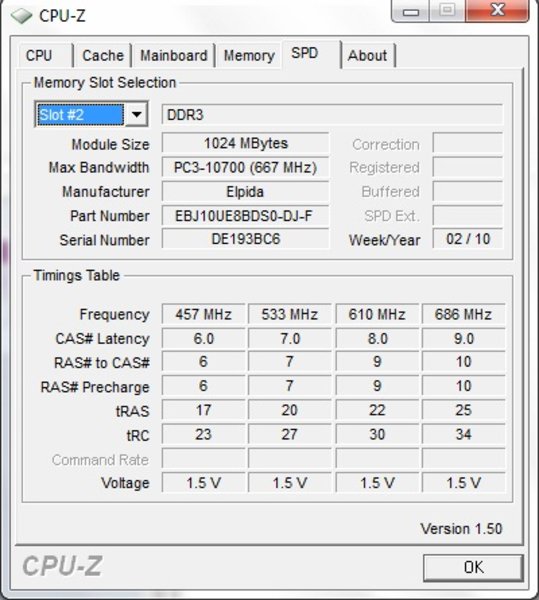Click the CAS# Latency 8.0 cell

tap(377, 338)
